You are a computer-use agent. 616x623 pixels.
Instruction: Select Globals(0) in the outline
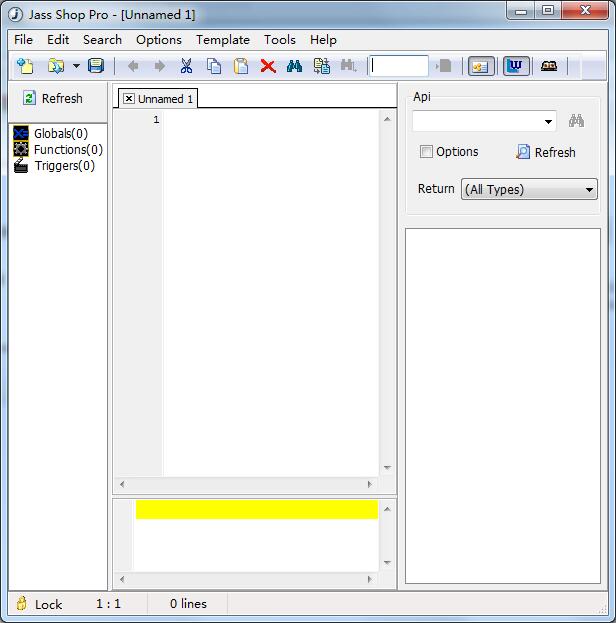point(61,134)
